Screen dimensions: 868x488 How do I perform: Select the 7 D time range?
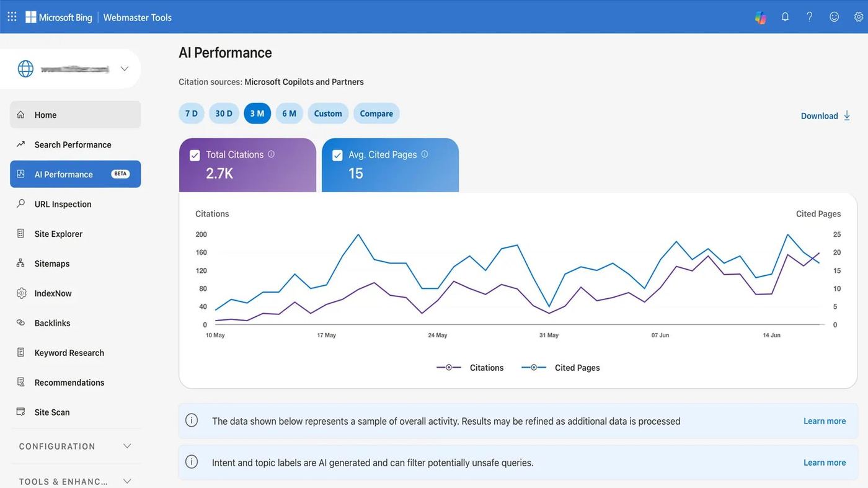click(192, 113)
